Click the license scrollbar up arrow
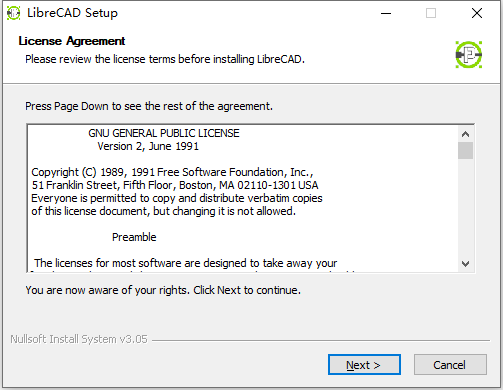 coord(465,134)
